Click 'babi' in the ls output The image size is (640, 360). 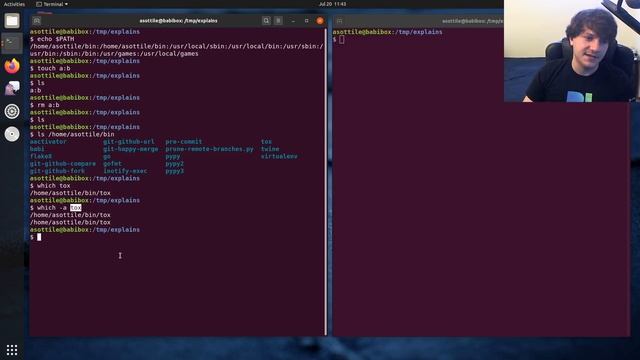click(37, 149)
